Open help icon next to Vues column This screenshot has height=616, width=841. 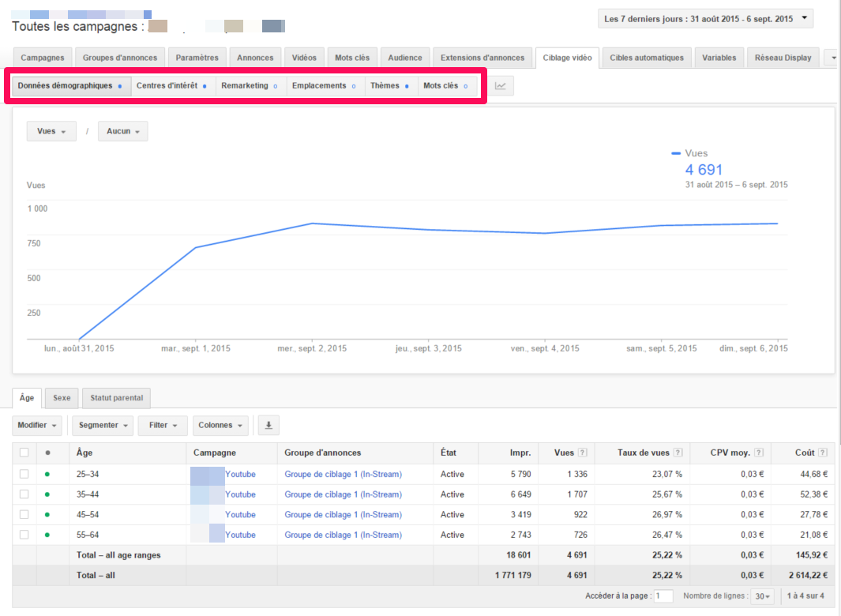tap(583, 453)
